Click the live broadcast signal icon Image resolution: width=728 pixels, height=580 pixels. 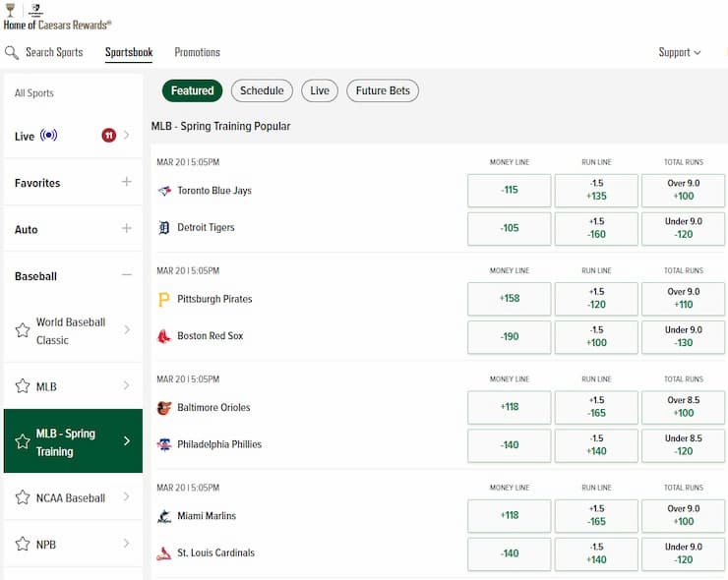click(49, 135)
